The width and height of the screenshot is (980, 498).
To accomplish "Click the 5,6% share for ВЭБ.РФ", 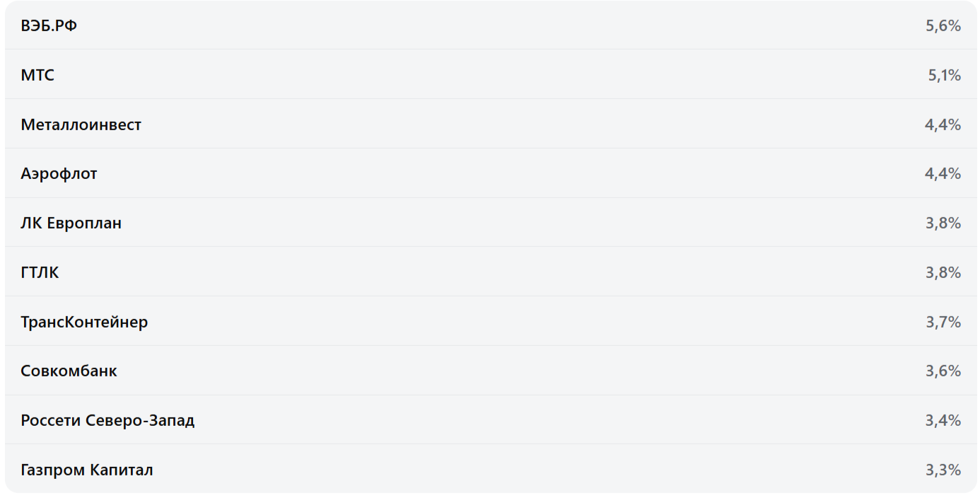I will click(943, 26).
